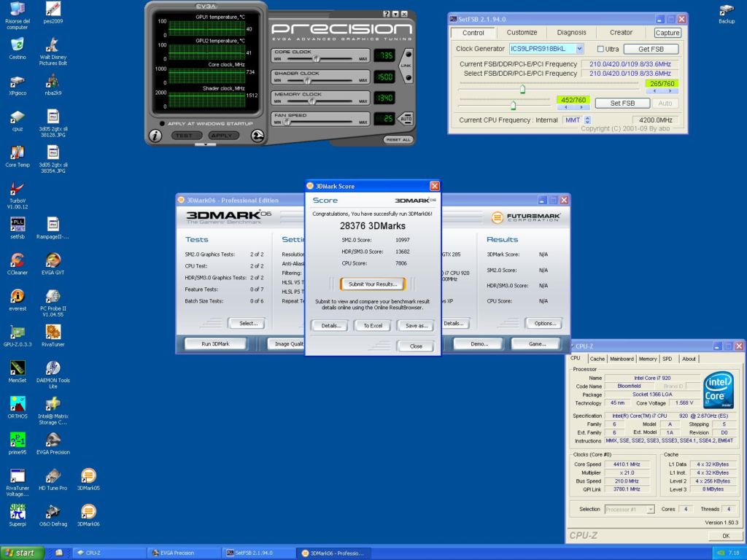Click the Get FSB button
This screenshot has width=747, height=560.
click(x=651, y=49)
